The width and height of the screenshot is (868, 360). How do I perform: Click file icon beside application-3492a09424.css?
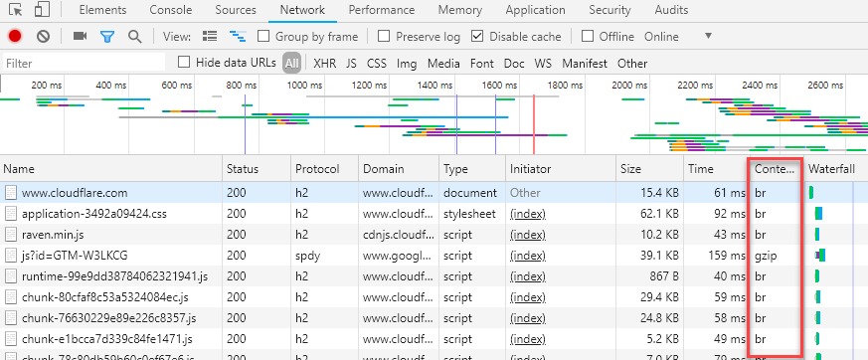[x=11, y=214]
